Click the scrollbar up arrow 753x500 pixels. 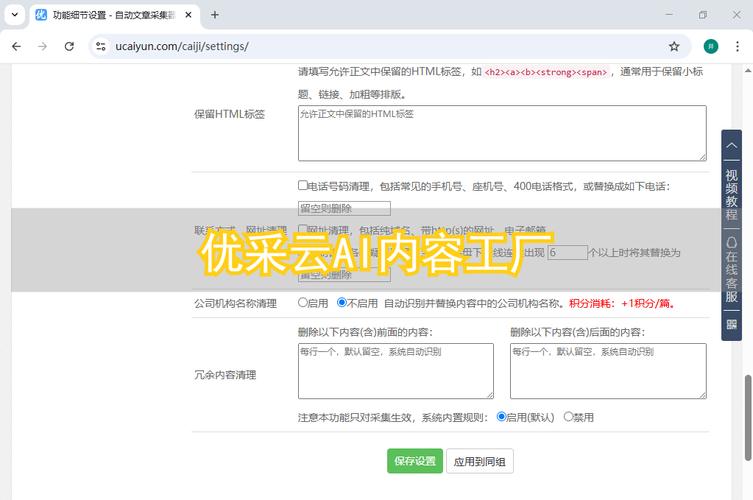click(x=748, y=71)
